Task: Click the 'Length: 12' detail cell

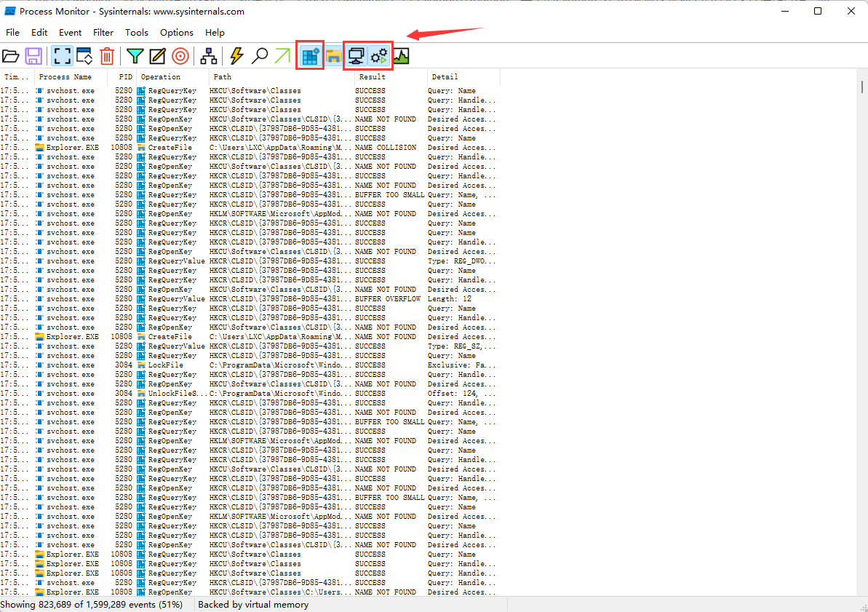Action: (450, 298)
